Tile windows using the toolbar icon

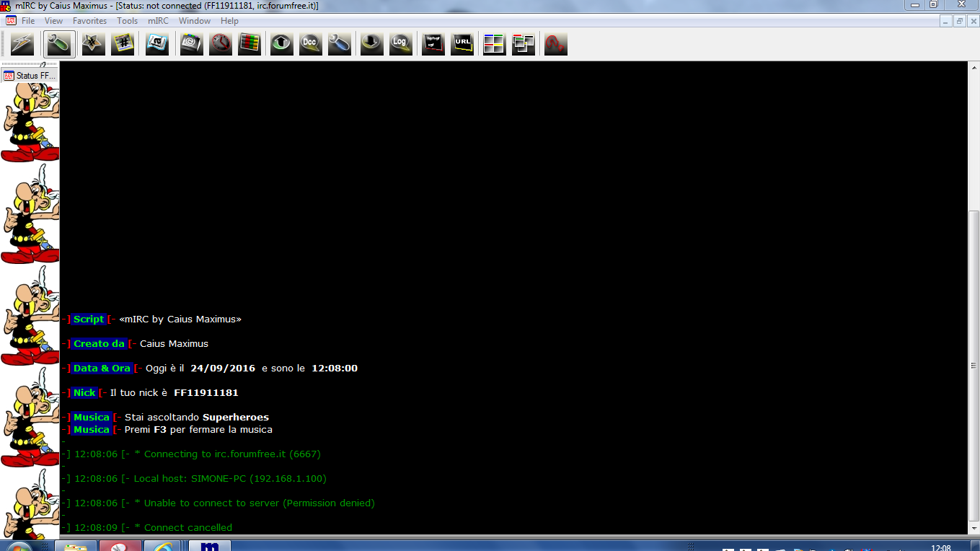495,44
